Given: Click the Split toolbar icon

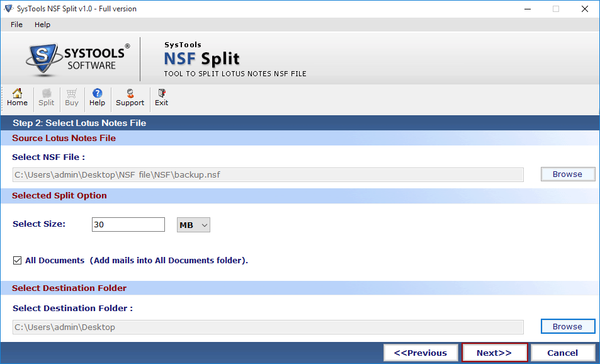Looking at the screenshot, I should click(47, 98).
